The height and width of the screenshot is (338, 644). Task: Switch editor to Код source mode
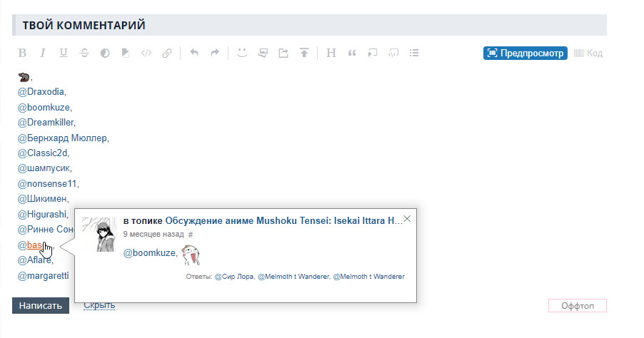(x=588, y=53)
